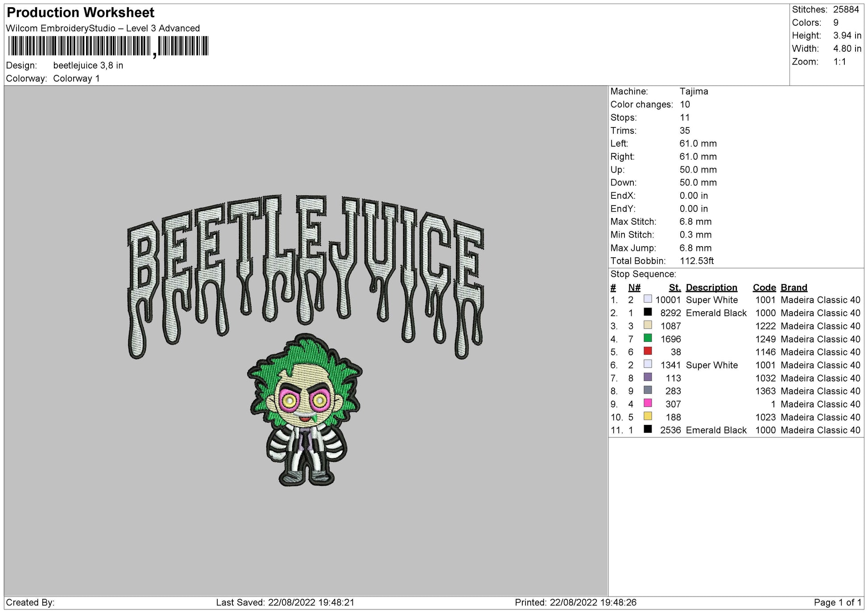Select the yellow swatch with 188 stitches
Screen dimensions: 868x613
648,416
